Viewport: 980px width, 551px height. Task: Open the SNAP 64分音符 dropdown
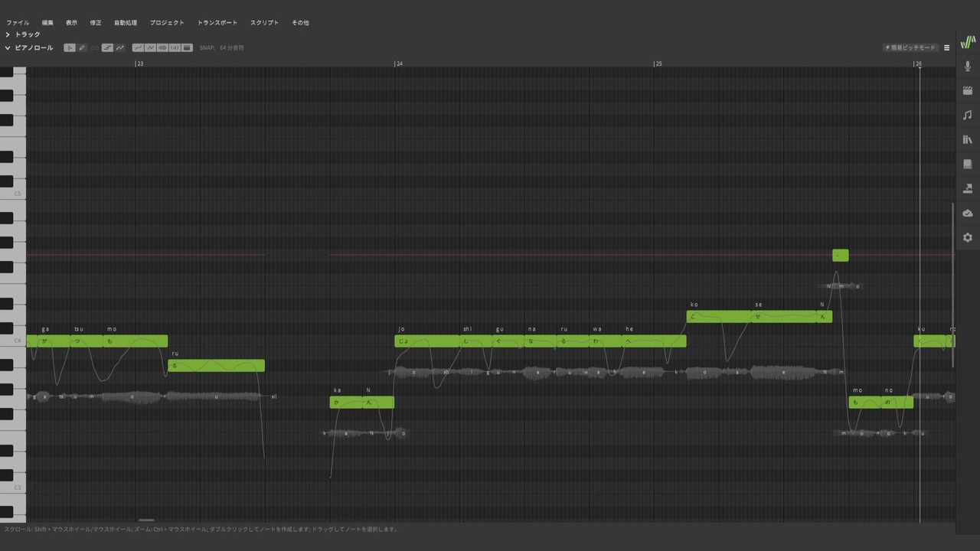[221, 47]
